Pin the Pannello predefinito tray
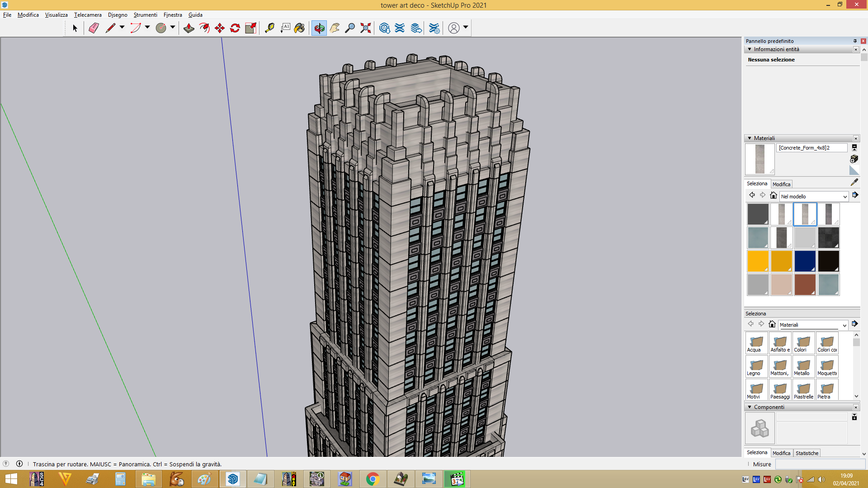This screenshot has height=488, width=868. pos(855,41)
